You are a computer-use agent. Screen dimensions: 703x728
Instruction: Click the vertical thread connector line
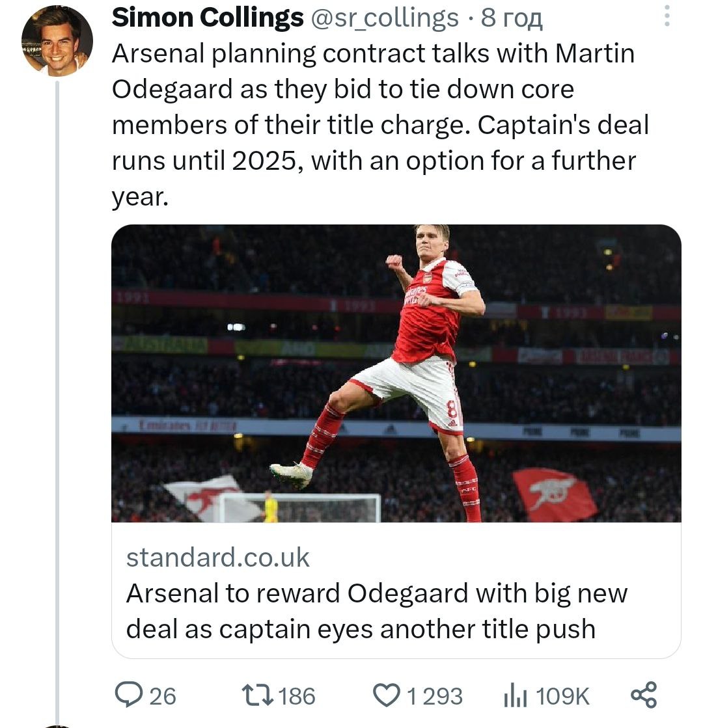(57, 390)
